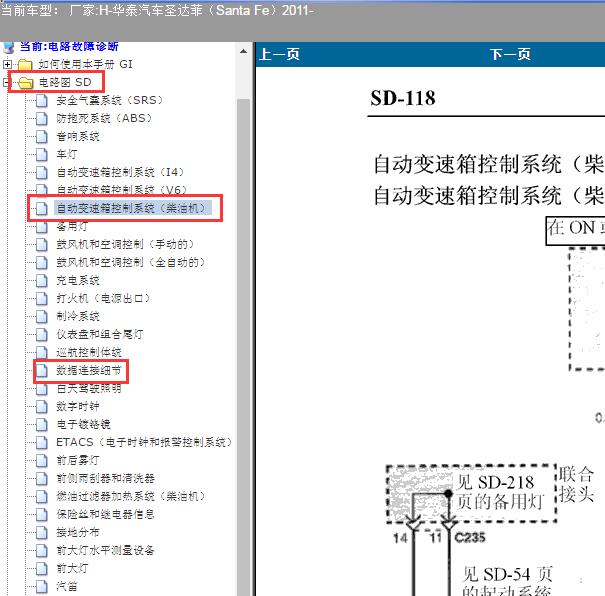The image size is (605, 596).
Task: Collapse the 电路图 SD tree node
Action: point(5,82)
